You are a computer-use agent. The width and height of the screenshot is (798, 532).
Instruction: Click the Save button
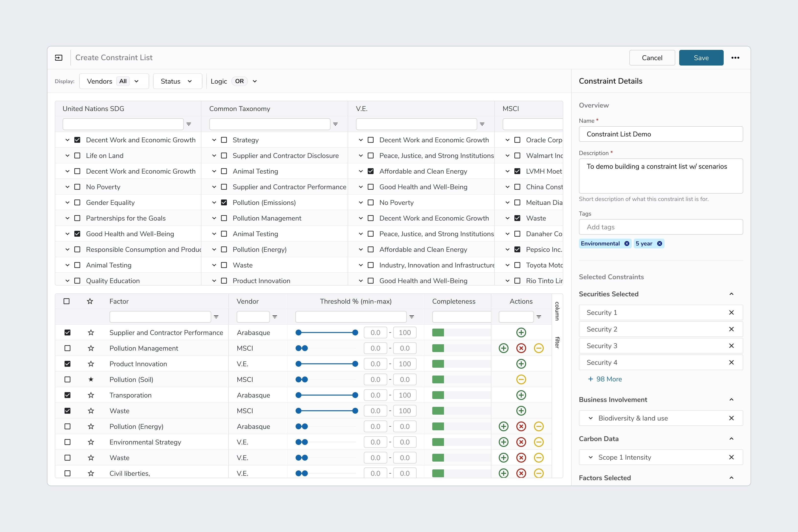click(x=701, y=58)
